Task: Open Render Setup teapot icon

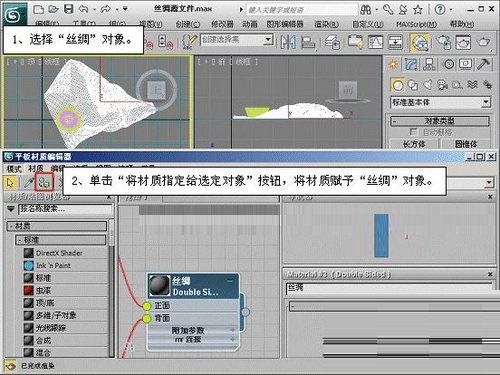Action: point(444,42)
